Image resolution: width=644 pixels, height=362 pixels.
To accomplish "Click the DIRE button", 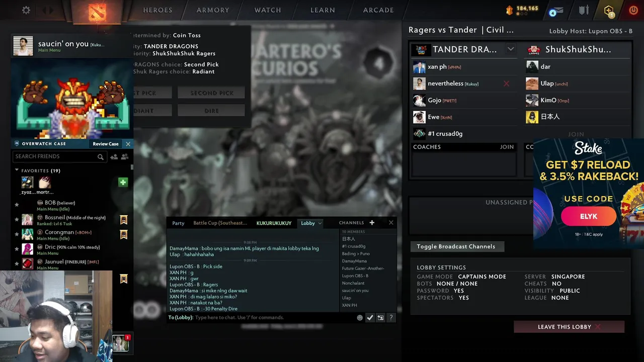I will [212, 111].
